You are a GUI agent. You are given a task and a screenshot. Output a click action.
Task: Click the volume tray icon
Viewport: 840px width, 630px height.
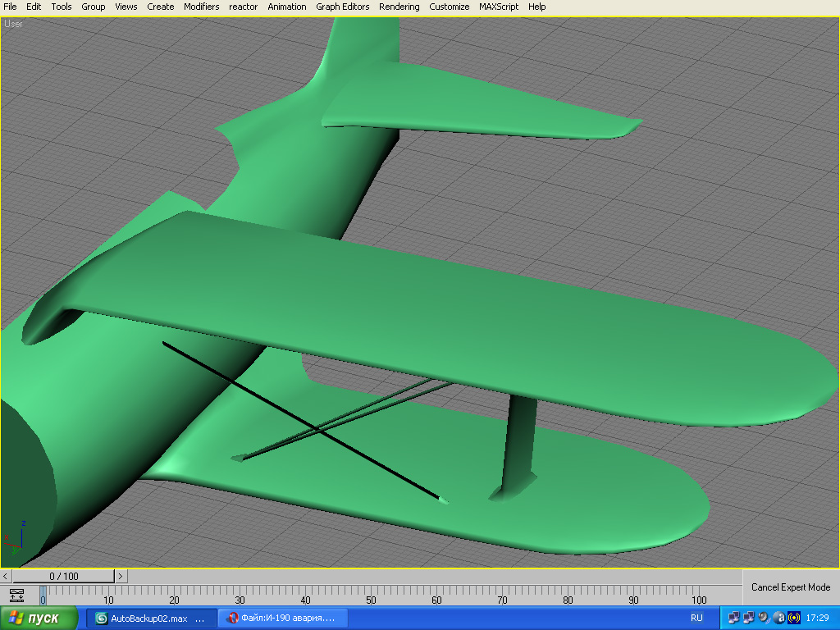coord(764,619)
